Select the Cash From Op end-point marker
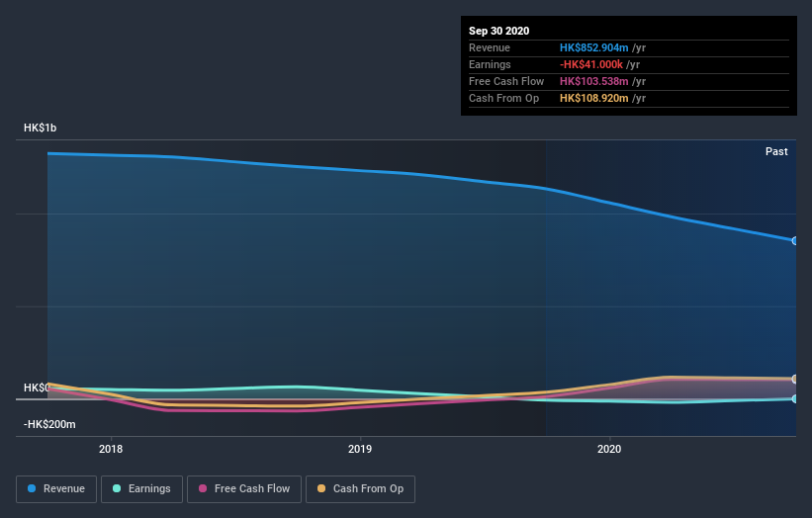This screenshot has width=812, height=518. coord(795,379)
